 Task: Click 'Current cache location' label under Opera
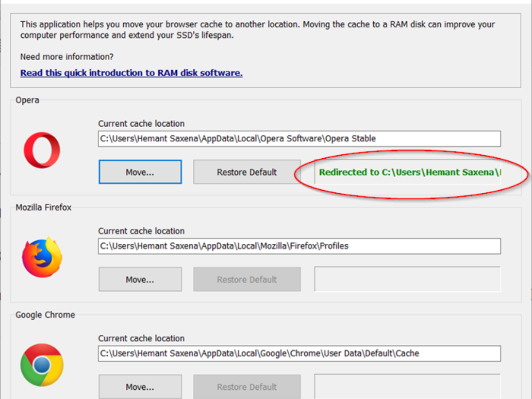(141, 124)
